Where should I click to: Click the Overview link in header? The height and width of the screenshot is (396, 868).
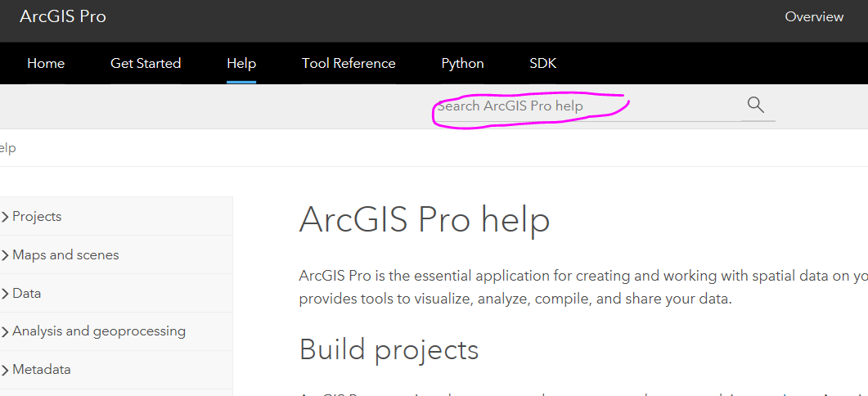tap(814, 16)
